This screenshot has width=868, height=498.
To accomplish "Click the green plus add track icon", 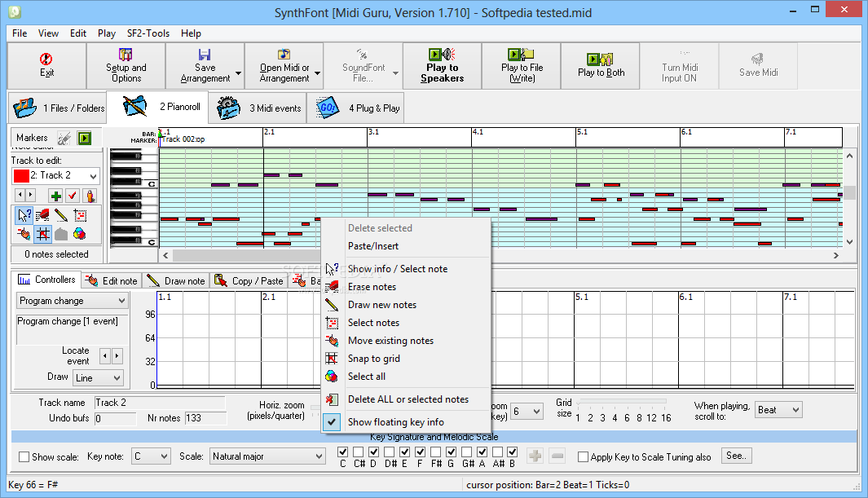I will (56, 196).
